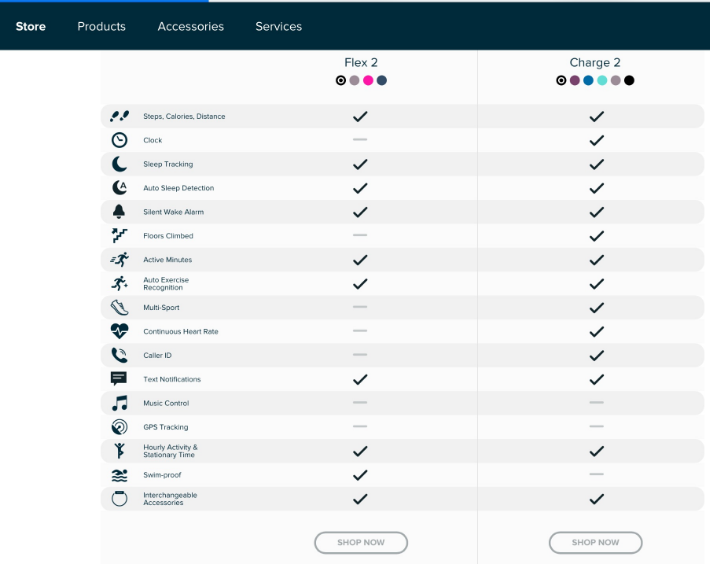
Task: Click the Charge 2 checkmark for Caller ID
Action: point(596,356)
